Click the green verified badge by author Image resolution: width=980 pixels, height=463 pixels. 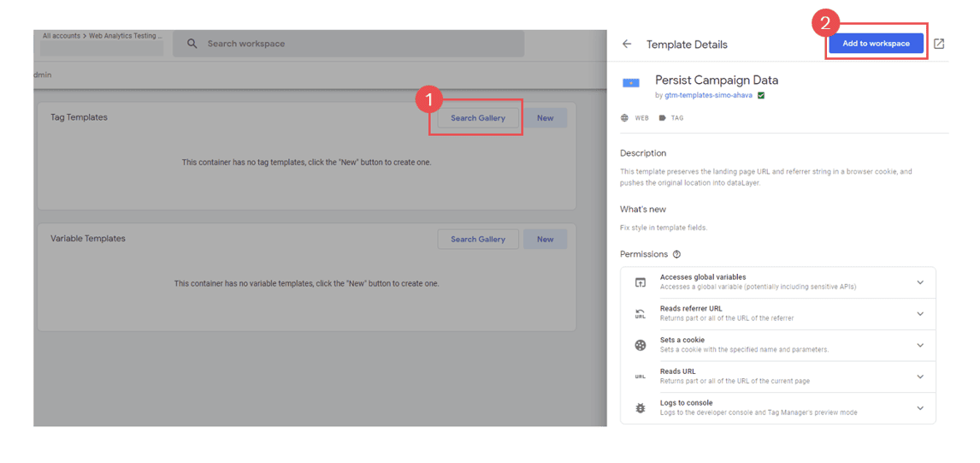[761, 96]
